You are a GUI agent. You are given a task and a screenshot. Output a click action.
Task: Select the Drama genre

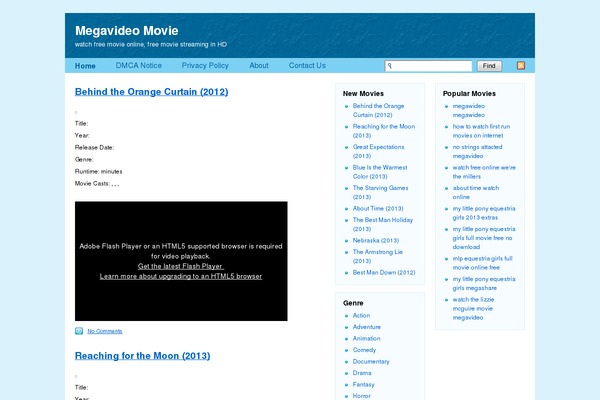point(362,373)
